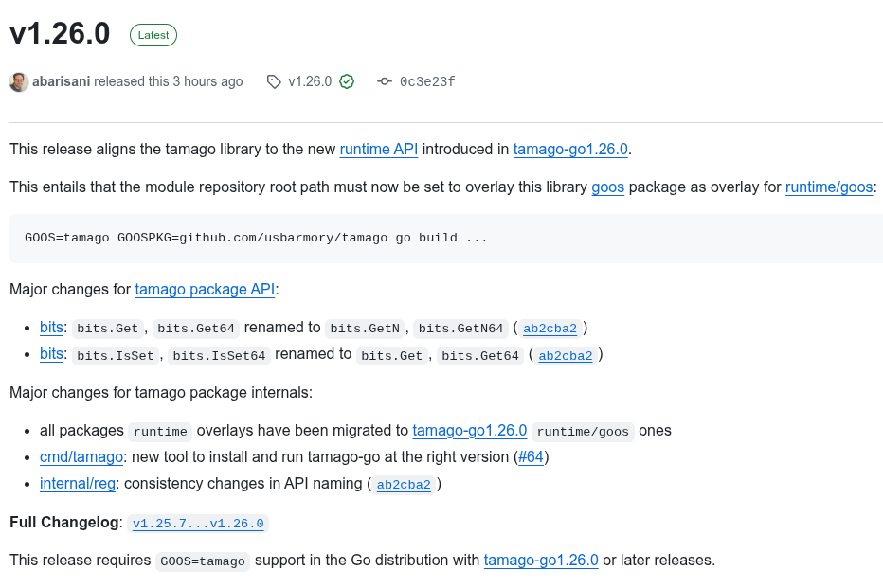Open the internal/reg link

(78, 484)
